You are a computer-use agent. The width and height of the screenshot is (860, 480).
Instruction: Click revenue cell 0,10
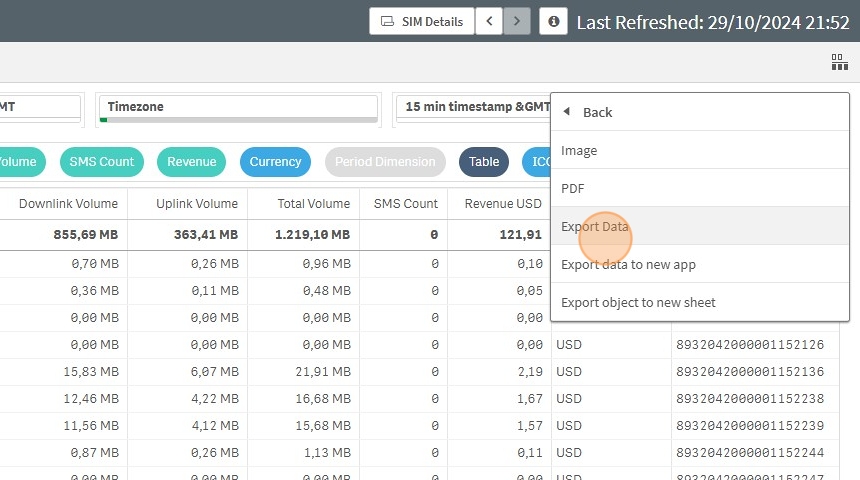tap(530, 263)
